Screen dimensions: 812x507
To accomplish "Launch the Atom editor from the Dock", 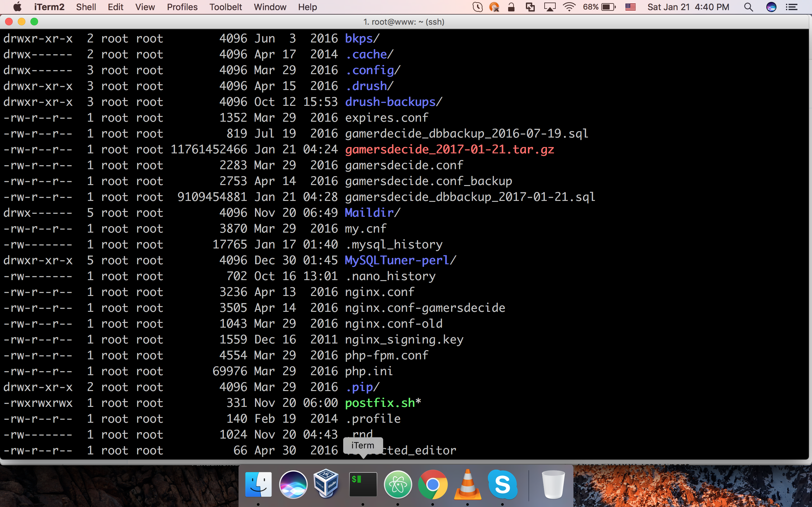I will tap(398, 484).
